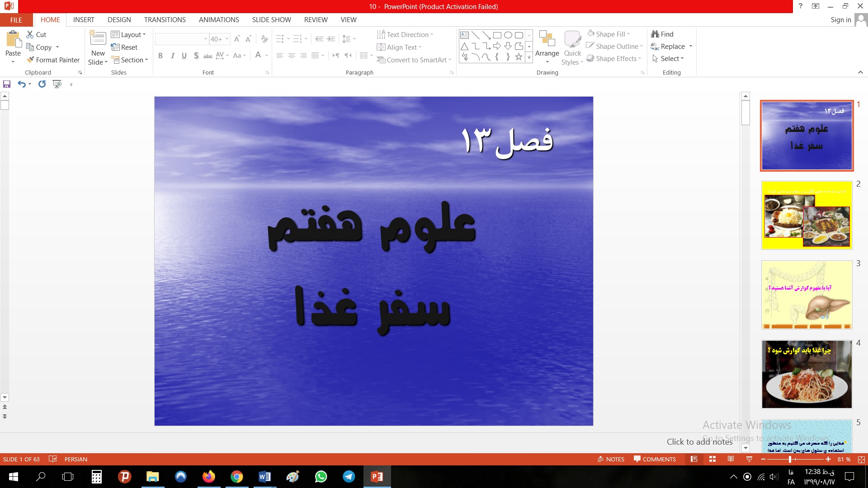This screenshot has width=868, height=488.
Task: Open Telegram from the taskbar
Action: (x=349, y=477)
